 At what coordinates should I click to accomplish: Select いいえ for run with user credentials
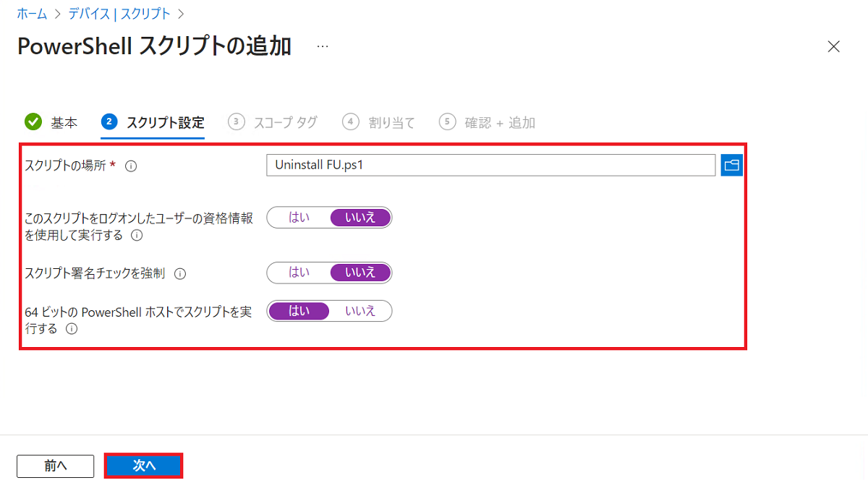360,217
